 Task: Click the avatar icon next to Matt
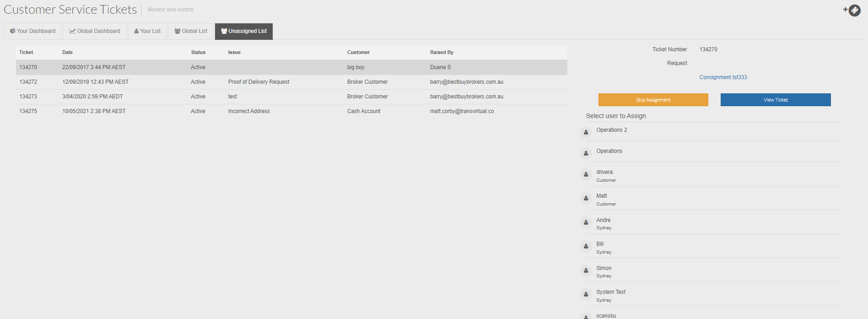586,198
